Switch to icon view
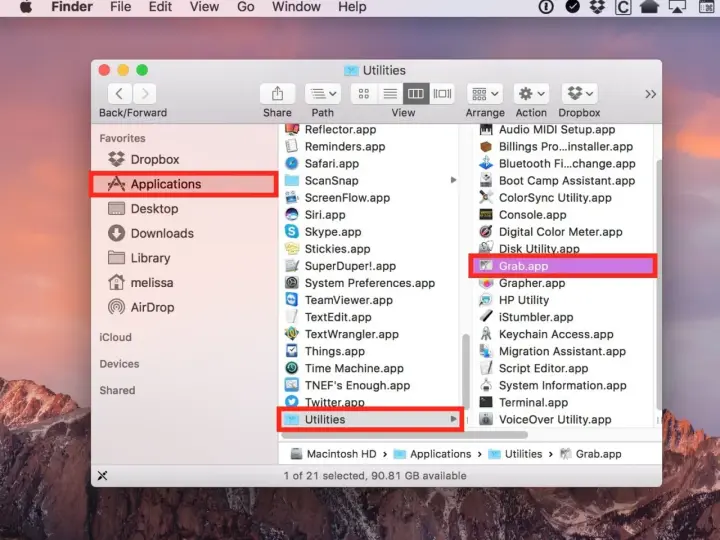This screenshot has height=540, width=720. [x=364, y=94]
